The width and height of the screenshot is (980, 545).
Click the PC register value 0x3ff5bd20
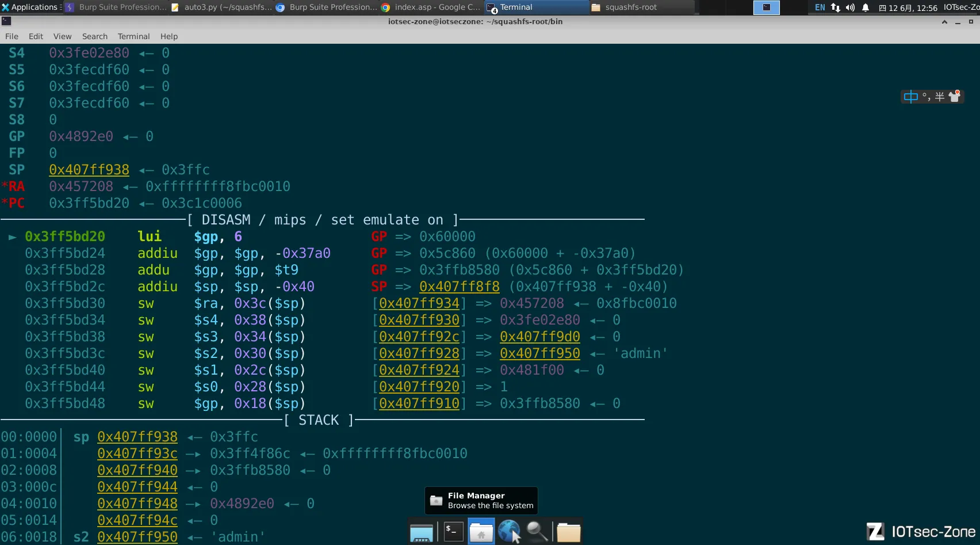point(89,203)
